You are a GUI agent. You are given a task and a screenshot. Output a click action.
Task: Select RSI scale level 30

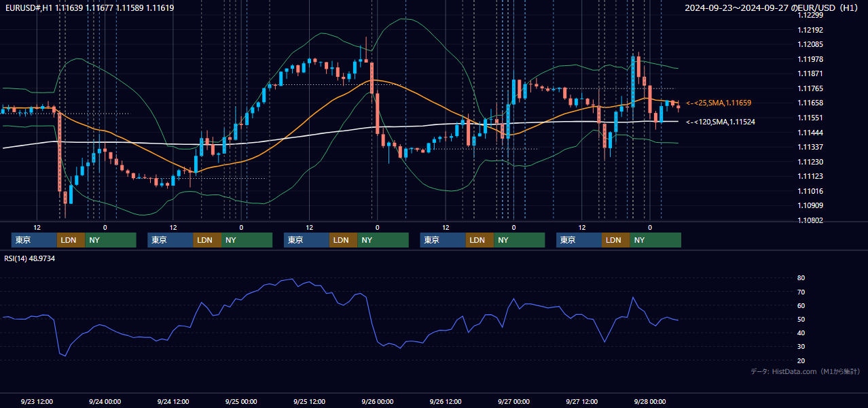(801, 347)
